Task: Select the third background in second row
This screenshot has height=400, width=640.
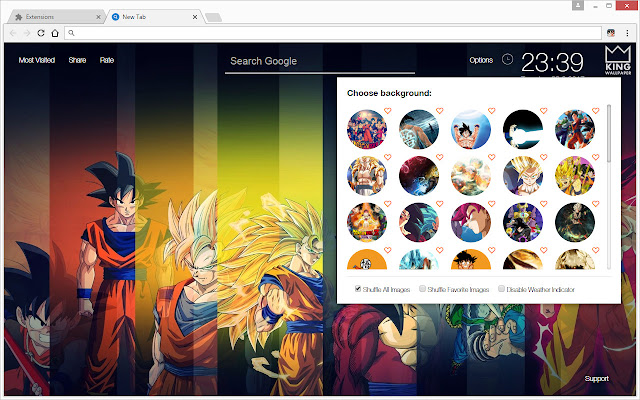Action: [x=471, y=176]
